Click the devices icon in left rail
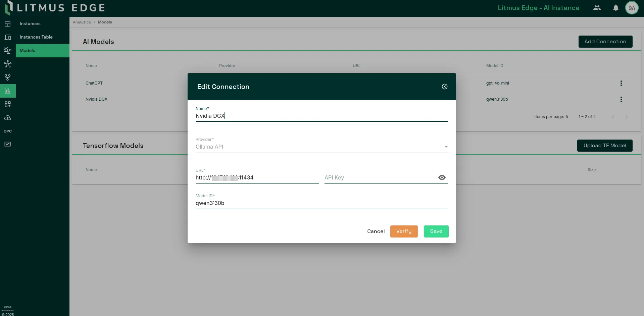Screen dimensions: 644x316 click(x=8, y=37)
